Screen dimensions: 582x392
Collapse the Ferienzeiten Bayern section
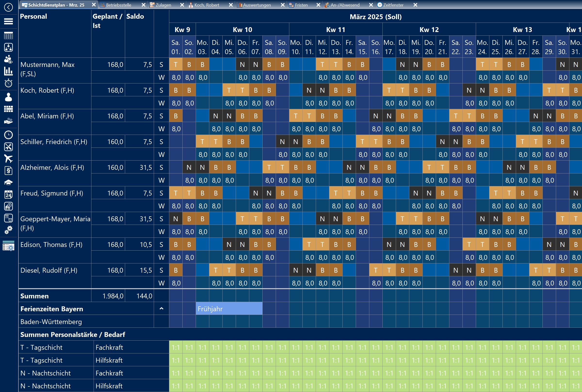coord(162,309)
